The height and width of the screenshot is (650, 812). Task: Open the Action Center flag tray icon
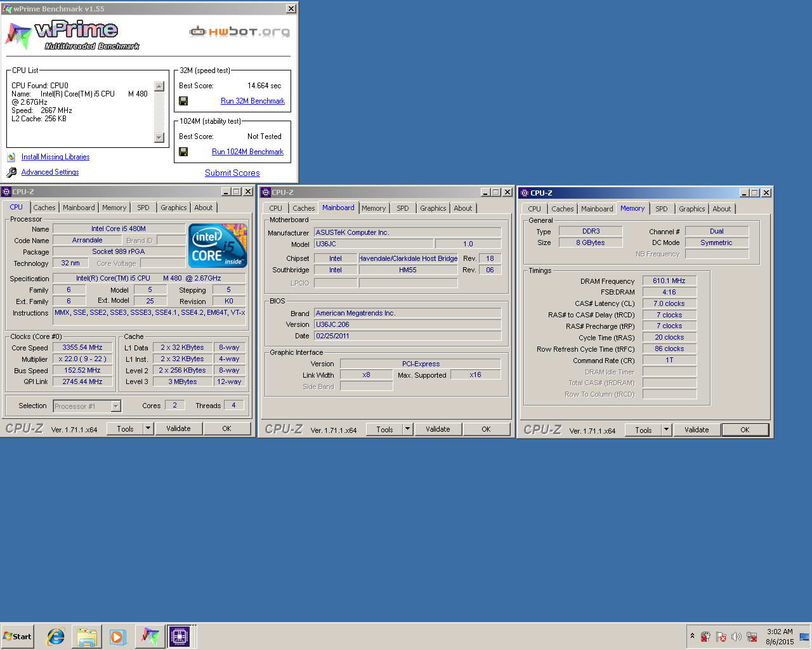tap(721, 637)
